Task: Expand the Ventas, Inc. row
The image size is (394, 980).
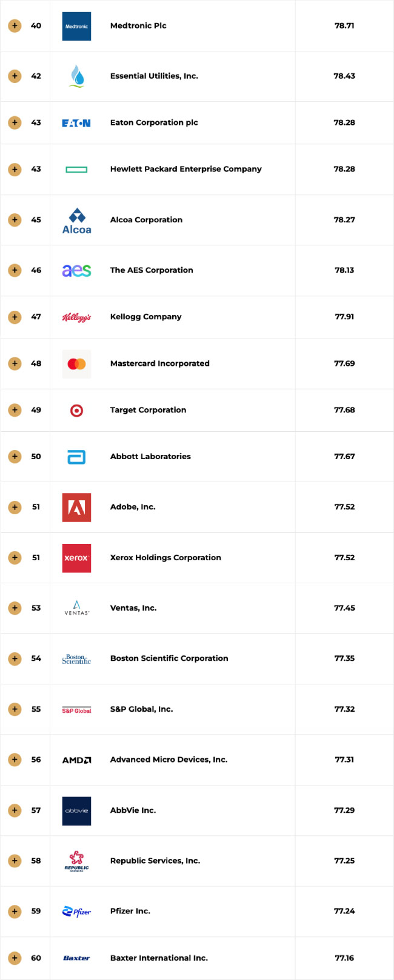Action: coord(15,608)
